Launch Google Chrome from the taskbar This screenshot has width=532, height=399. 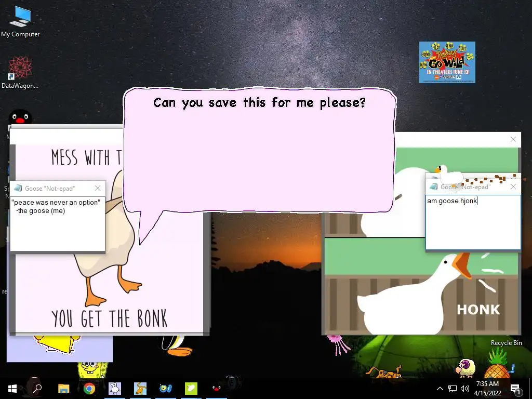click(89, 389)
